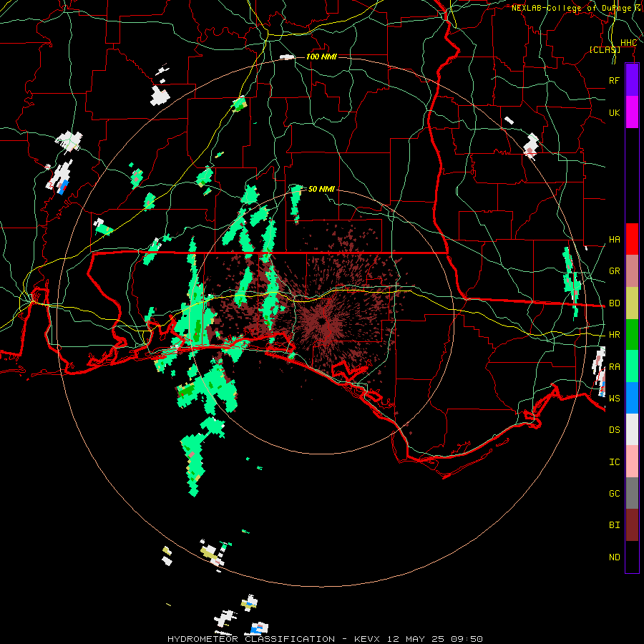Select the GR legend color block

coord(632,271)
